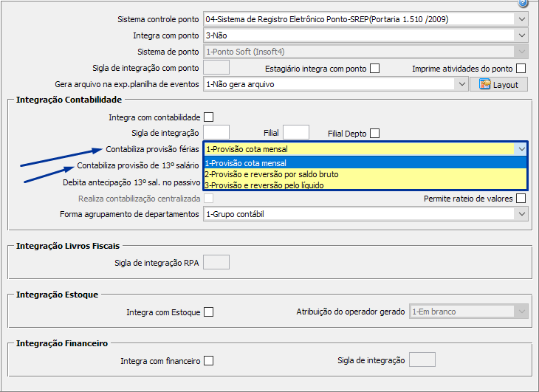
Task: Collapse the Contabiliza provisão férias dropdown
Action: click(x=521, y=149)
